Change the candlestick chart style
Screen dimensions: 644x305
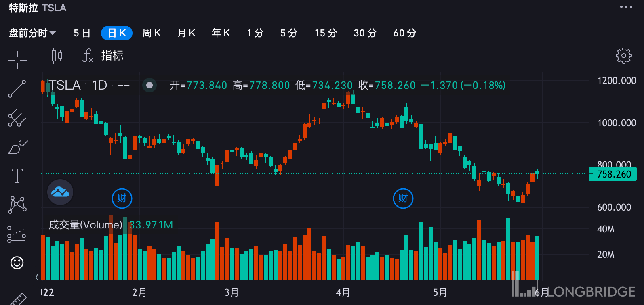coord(57,56)
